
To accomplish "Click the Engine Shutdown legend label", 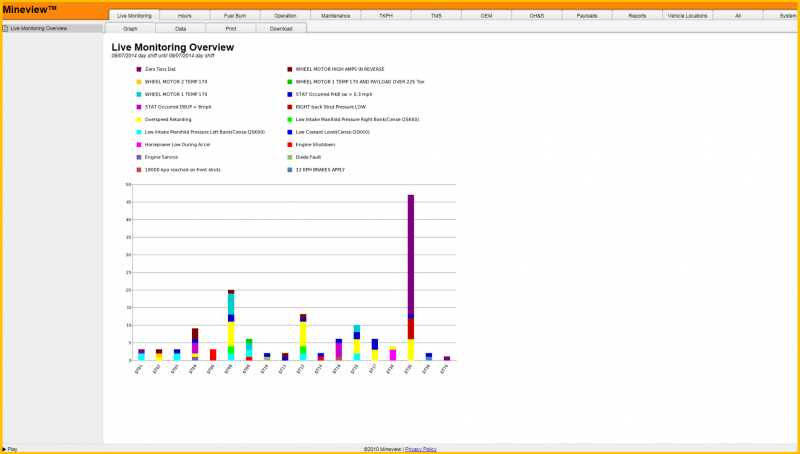I will click(315, 145).
